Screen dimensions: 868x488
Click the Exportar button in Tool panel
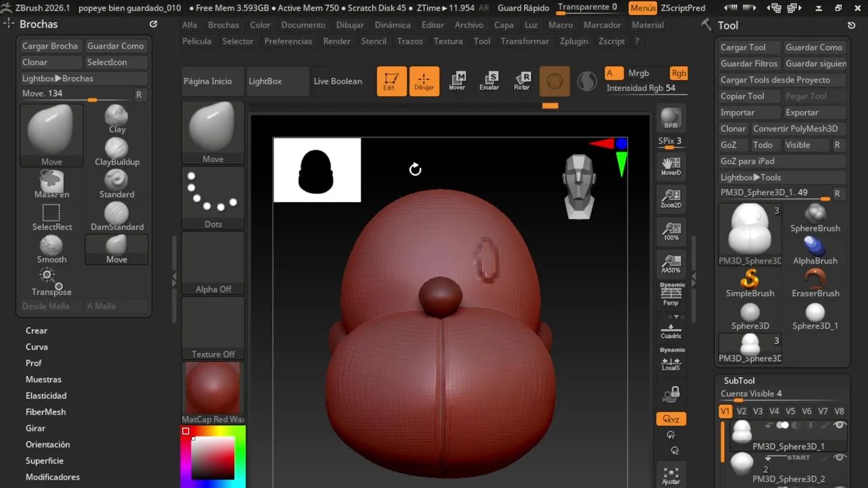click(815, 113)
